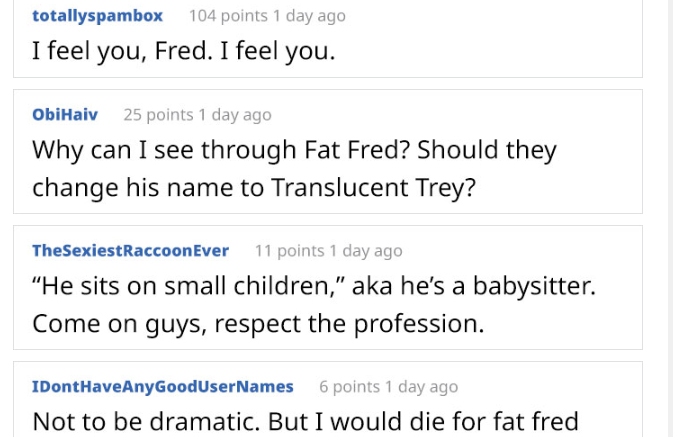Go to IDontHaveAnyGoodUserNames's profile
This screenshot has height=437, width=673.
163,387
